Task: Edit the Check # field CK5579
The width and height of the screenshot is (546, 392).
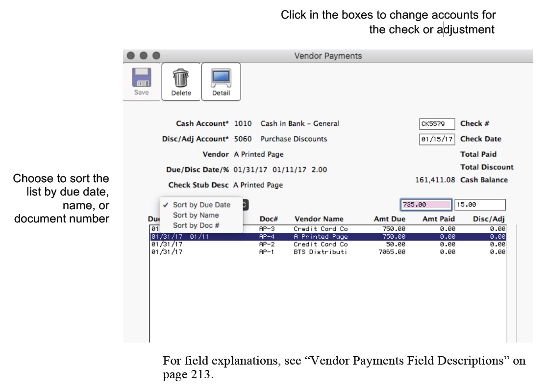Action: pos(437,124)
